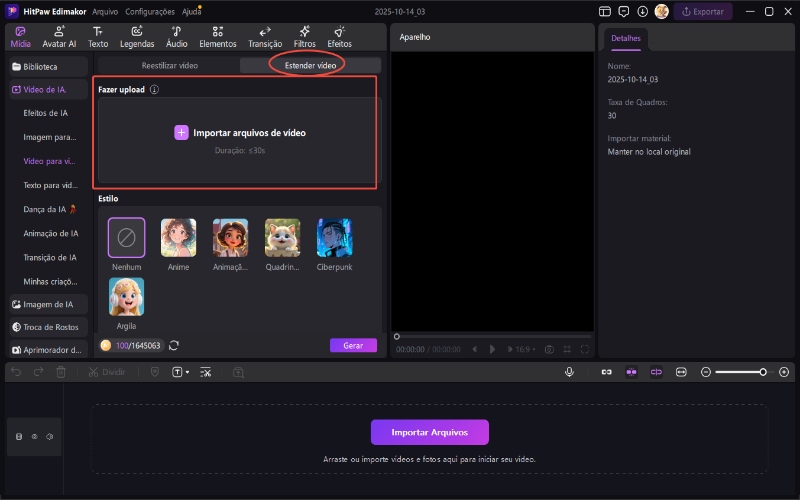Take a preview snapshot
Screen dimensions: 800x500
point(549,349)
